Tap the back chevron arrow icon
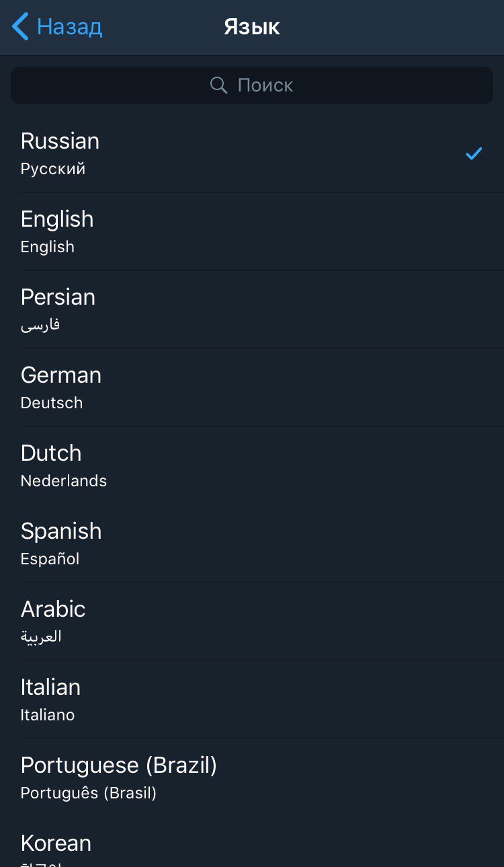Image resolution: width=504 pixels, height=867 pixels. pos(20,27)
